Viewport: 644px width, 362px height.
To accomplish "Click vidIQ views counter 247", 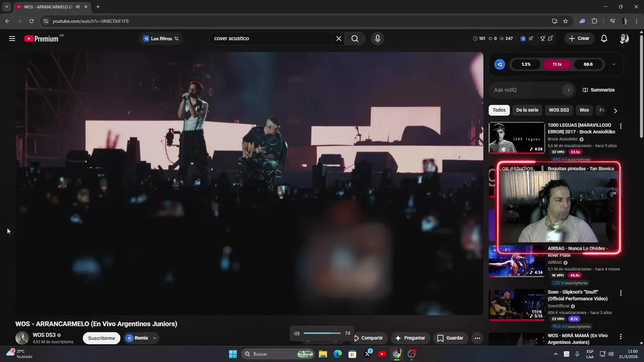I will point(506,39).
